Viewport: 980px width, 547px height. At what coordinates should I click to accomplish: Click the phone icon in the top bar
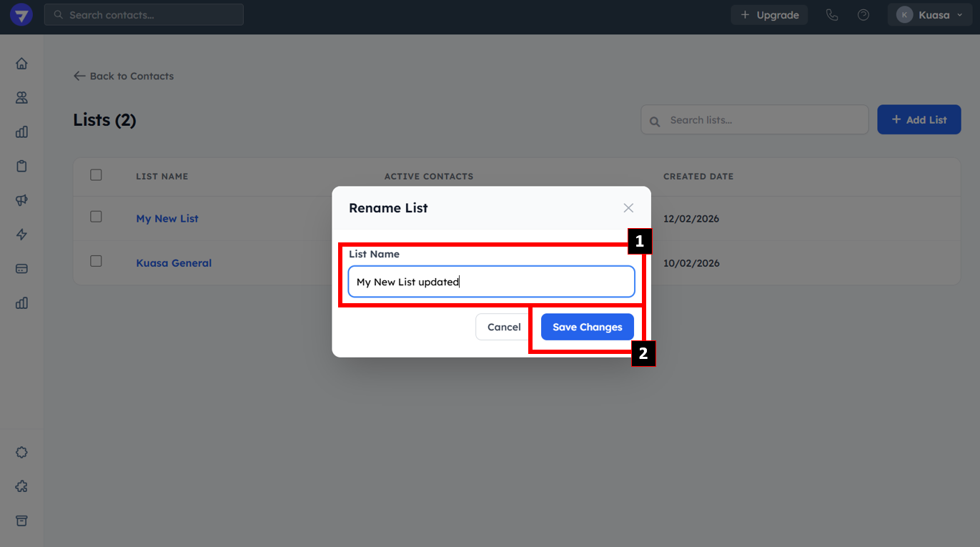(x=832, y=15)
